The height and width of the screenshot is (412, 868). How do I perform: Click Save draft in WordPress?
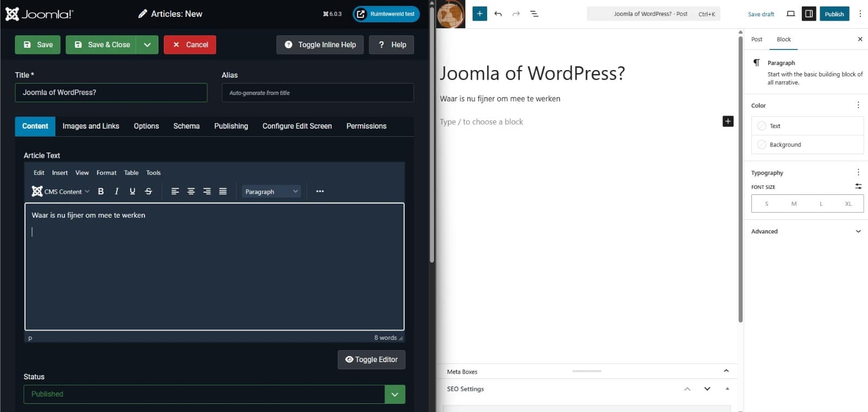pyautogui.click(x=761, y=14)
